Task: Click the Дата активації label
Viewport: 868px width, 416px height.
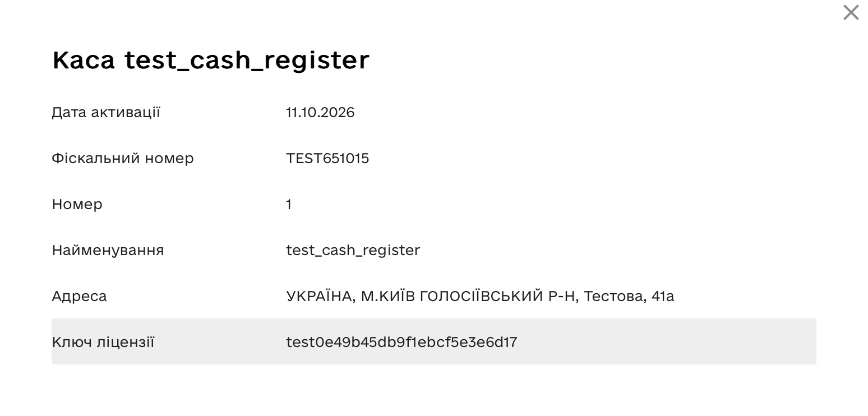Action: click(106, 112)
